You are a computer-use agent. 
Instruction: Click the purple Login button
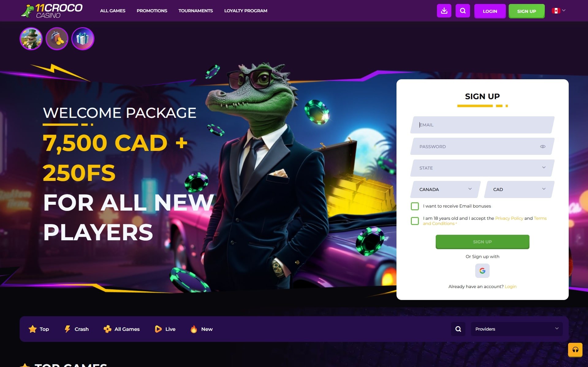tap(490, 11)
